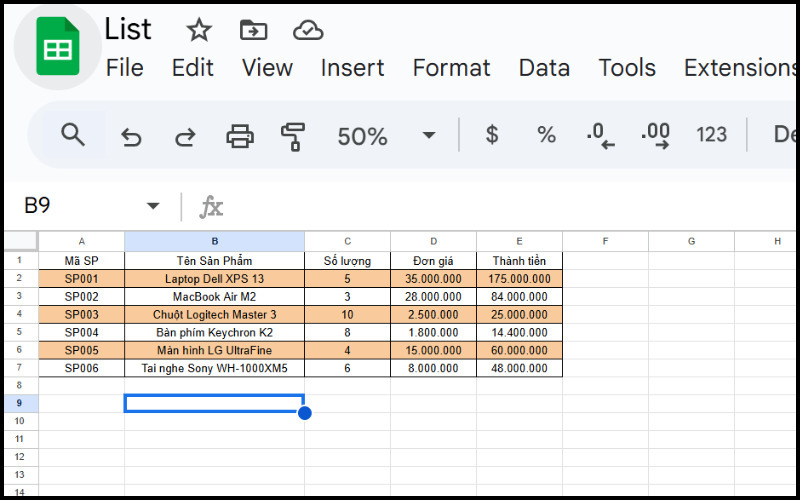This screenshot has height=500, width=800.
Task: Expand the name box dropdown arrow
Action: point(153,206)
